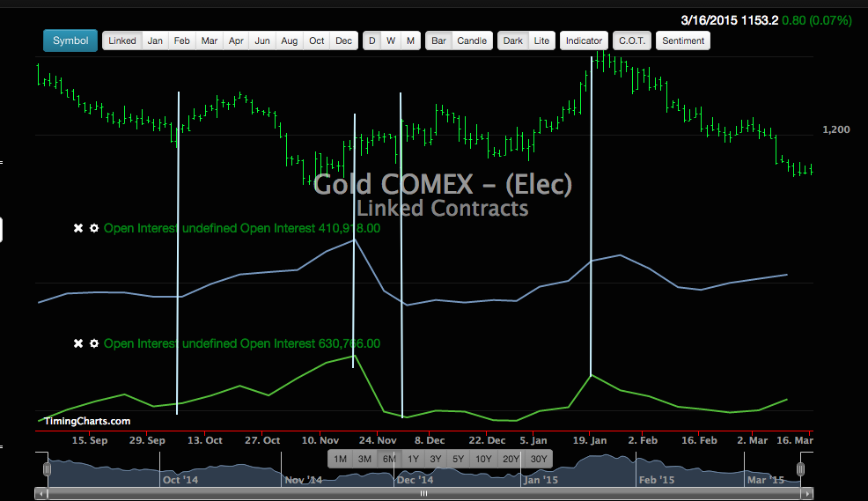Select the Dec contract month
Screen dimensions: 868x501
[343, 41]
